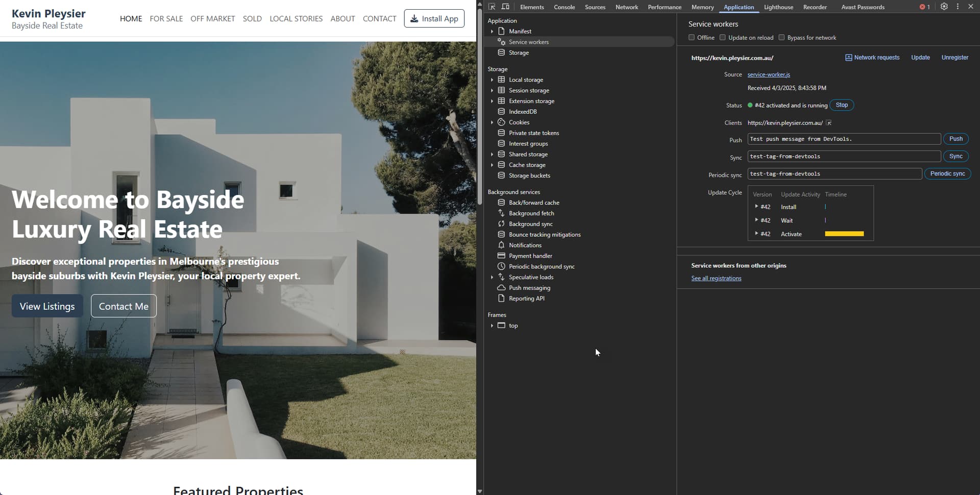The height and width of the screenshot is (495, 980).
Task: Expand the Local storage tree item
Action: click(492, 80)
